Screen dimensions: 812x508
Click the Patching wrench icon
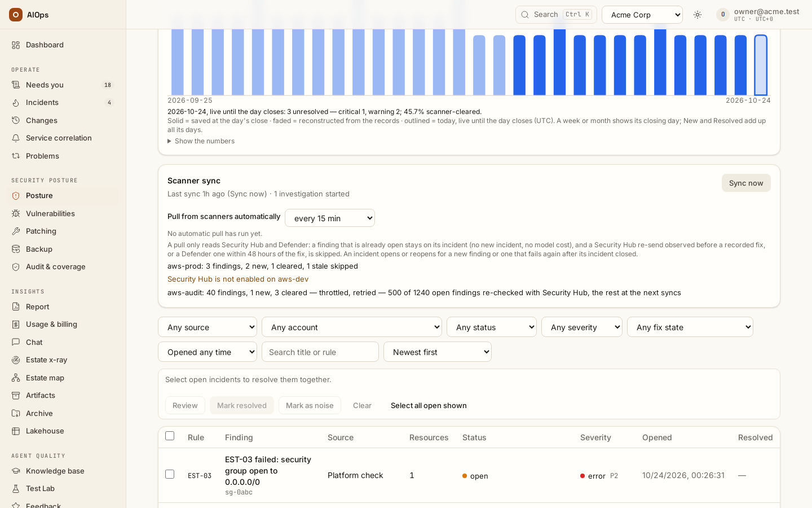click(16, 231)
